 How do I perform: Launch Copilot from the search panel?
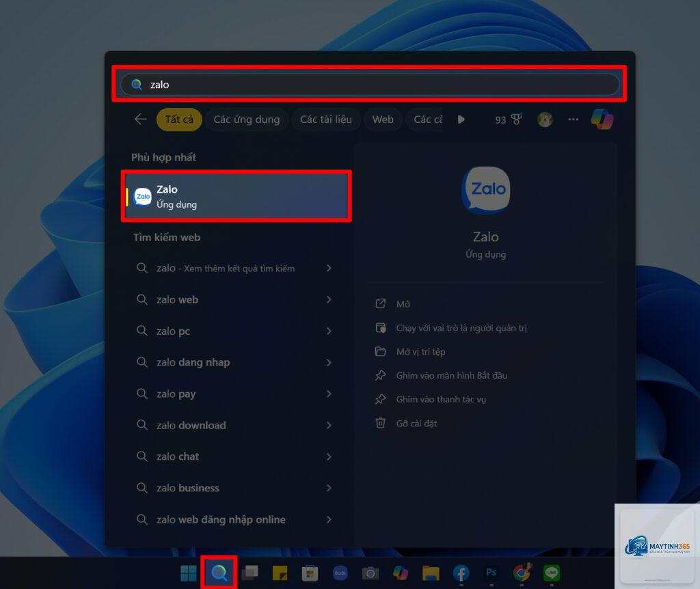[x=602, y=119]
